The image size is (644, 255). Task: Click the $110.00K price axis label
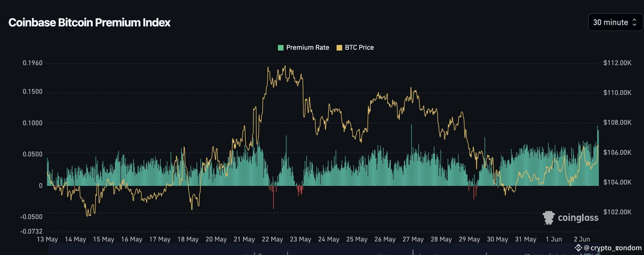(617, 92)
